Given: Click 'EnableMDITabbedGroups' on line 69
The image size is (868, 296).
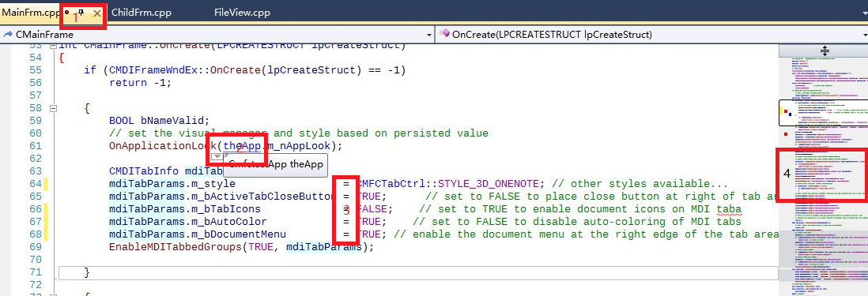Looking at the screenshot, I should (x=175, y=247).
